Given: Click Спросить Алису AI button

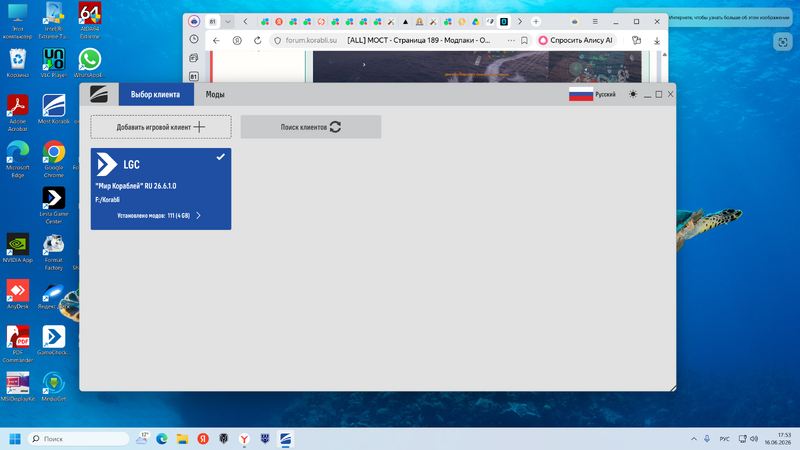Looking at the screenshot, I should tap(576, 40).
